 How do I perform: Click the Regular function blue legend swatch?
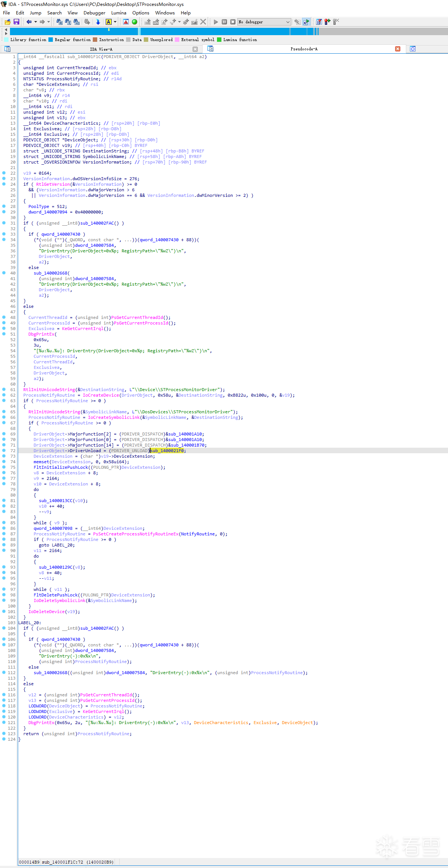pos(51,40)
